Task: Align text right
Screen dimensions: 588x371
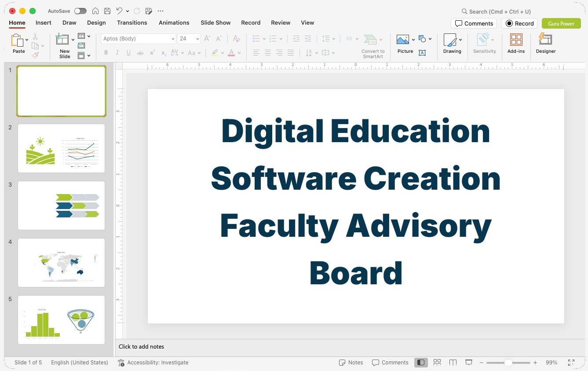Action: point(279,53)
